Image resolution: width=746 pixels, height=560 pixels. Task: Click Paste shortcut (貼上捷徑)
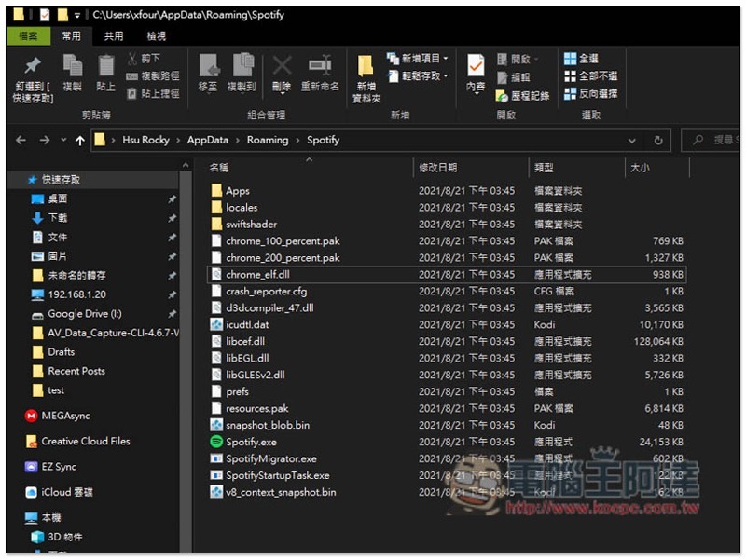[x=153, y=94]
